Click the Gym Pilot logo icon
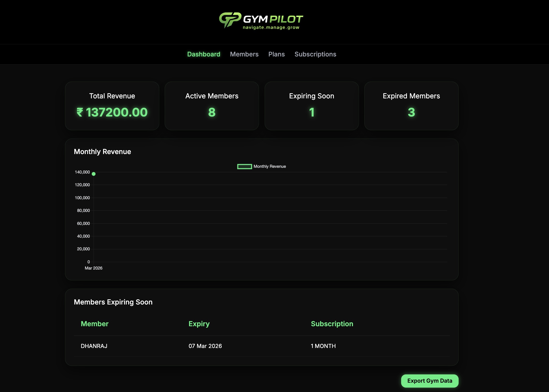 [230, 19]
